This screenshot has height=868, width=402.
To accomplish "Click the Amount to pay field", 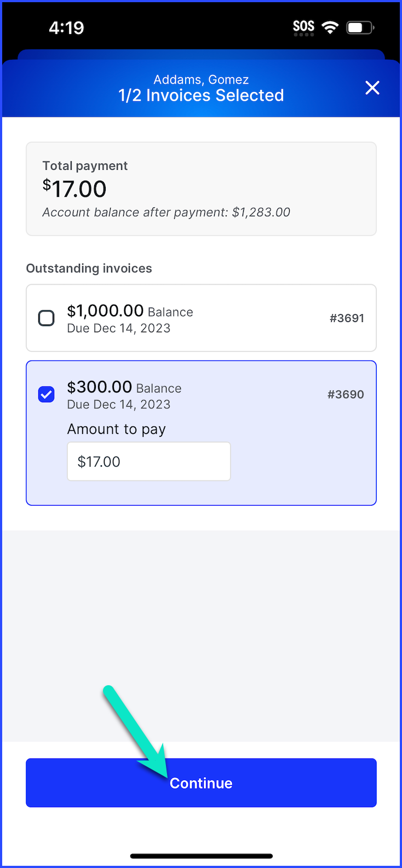I will click(149, 461).
